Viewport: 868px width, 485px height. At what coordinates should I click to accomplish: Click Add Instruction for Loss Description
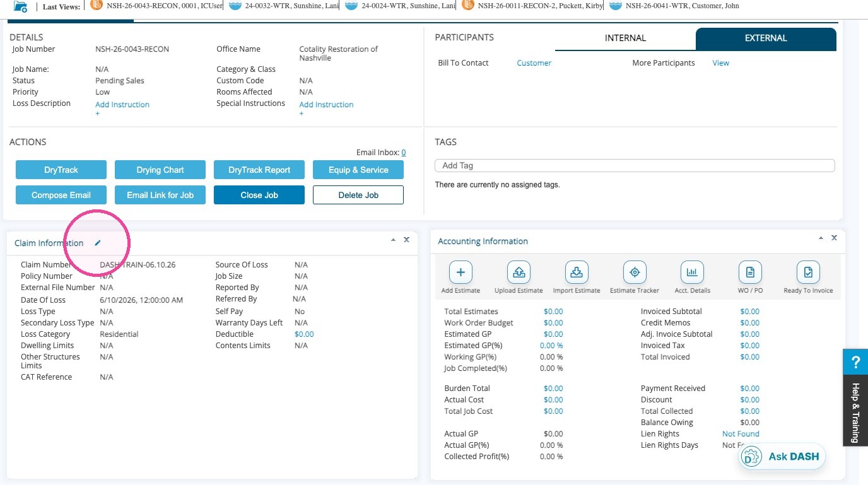122,105
